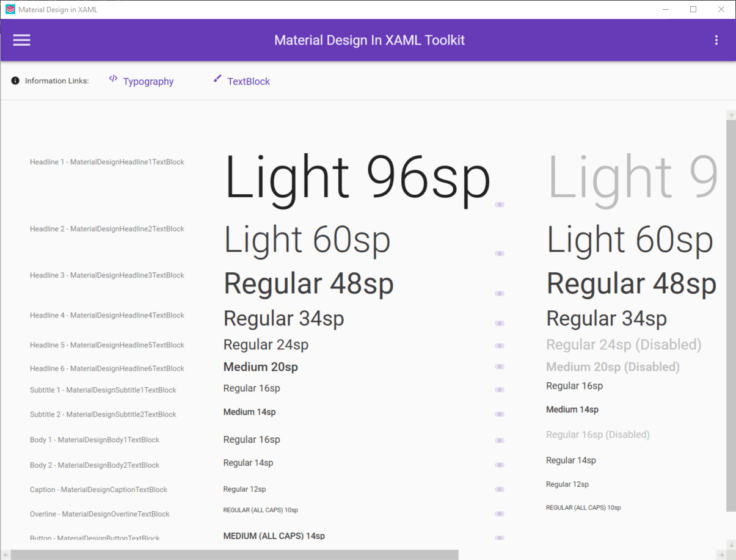736x560 pixels.
Task: Click the Headline 2 - MaterialDesignHeadline2TextBlock label
Action: click(107, 228)
